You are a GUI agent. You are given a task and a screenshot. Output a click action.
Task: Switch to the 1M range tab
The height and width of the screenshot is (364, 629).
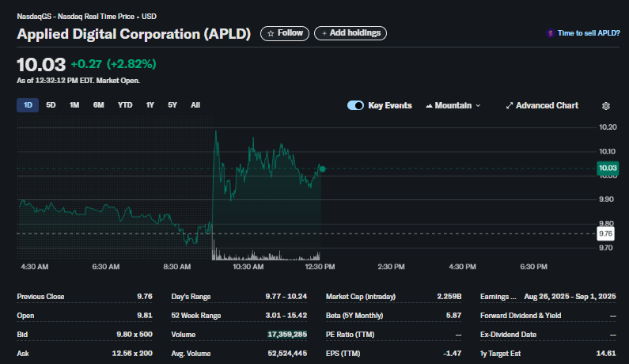point(74,105)
